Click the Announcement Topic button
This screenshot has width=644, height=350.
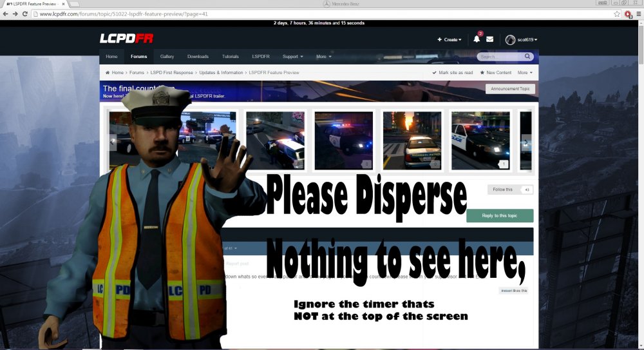pos(510,89)
